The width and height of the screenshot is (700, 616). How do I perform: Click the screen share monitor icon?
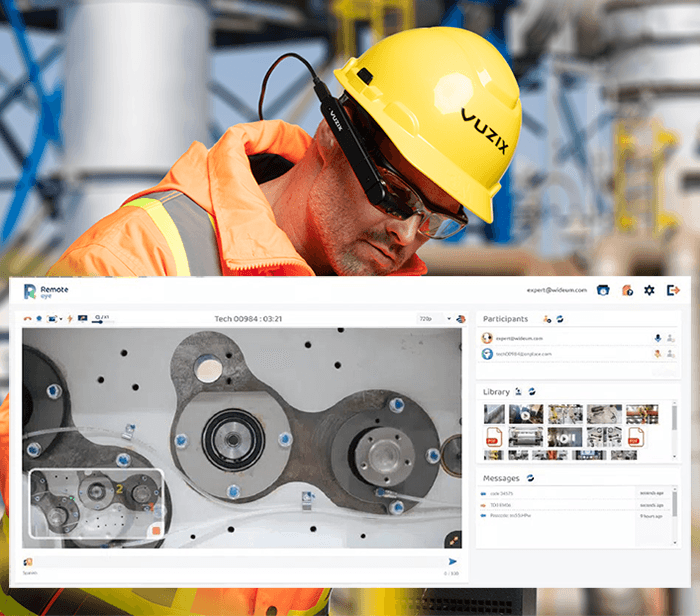pos(83,318)
